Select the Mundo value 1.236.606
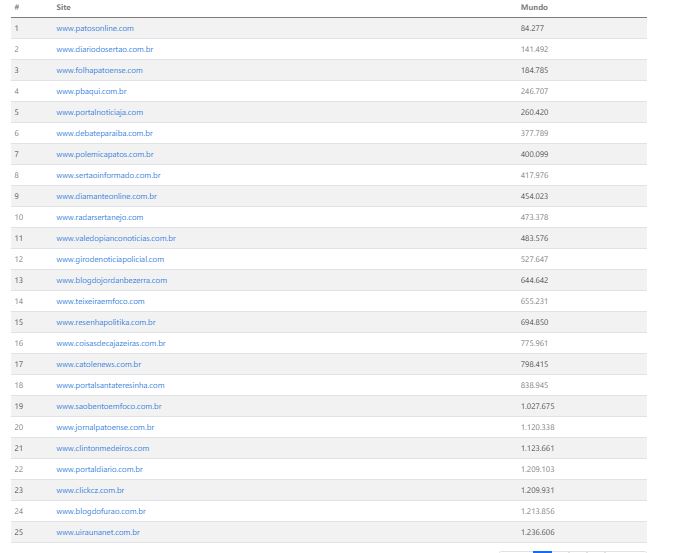This screenshot has height=553, width=696. [538, 532]
